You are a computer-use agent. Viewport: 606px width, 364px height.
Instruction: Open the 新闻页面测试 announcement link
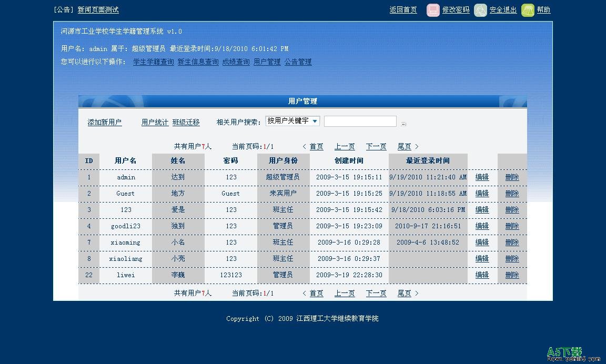coord(98,9)
